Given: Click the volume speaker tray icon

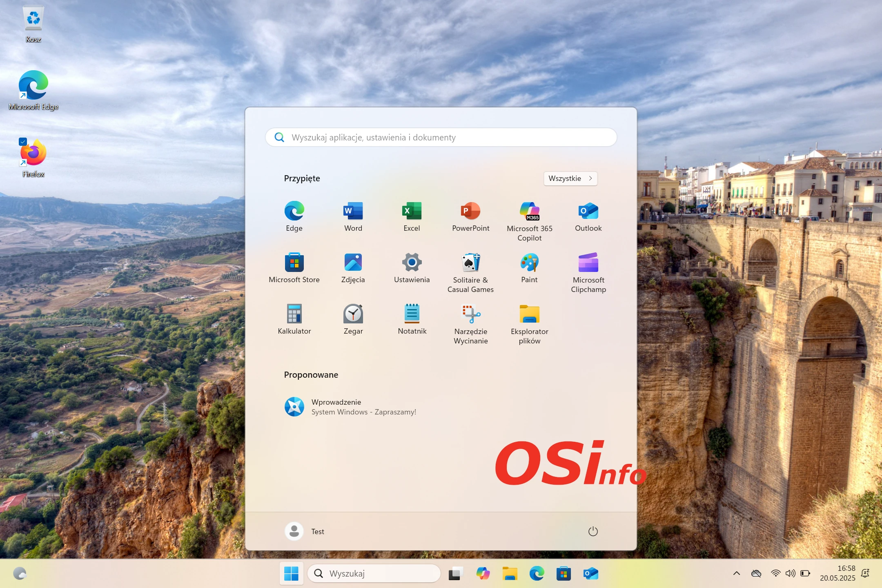Looking at the screenshot, I should click(x=790, y=573).
